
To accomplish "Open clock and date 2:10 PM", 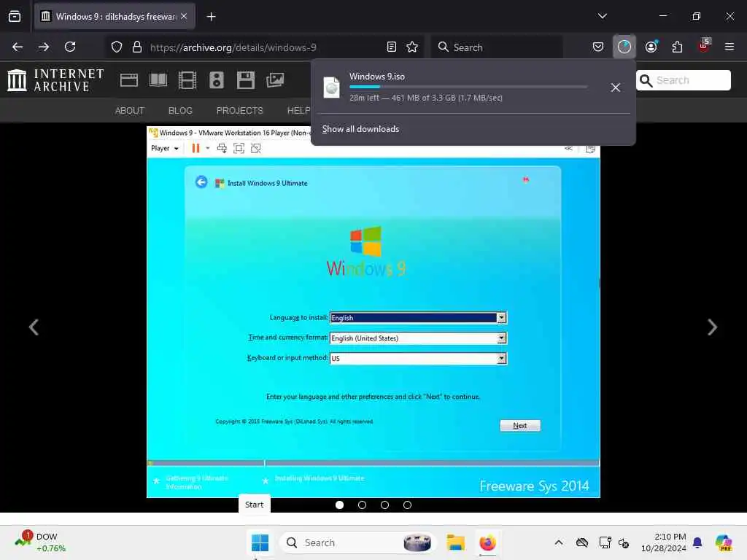I will tap(664, 542).
